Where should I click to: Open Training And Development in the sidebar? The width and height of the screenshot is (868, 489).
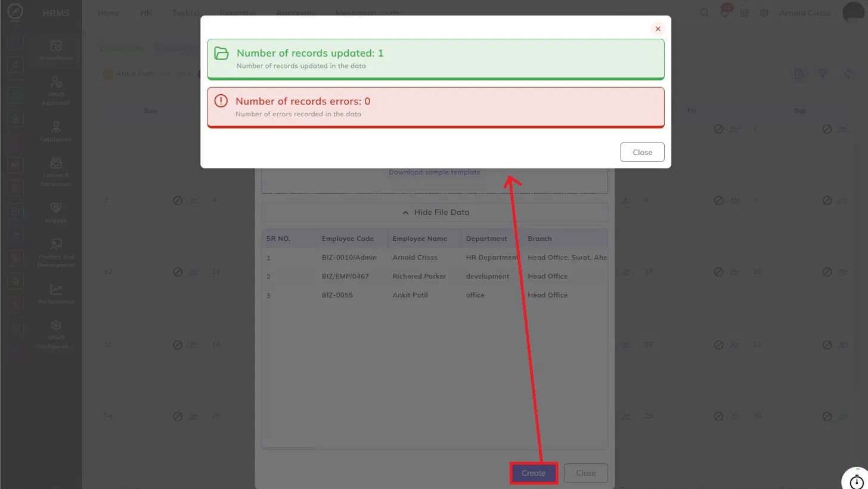point(56,253)
